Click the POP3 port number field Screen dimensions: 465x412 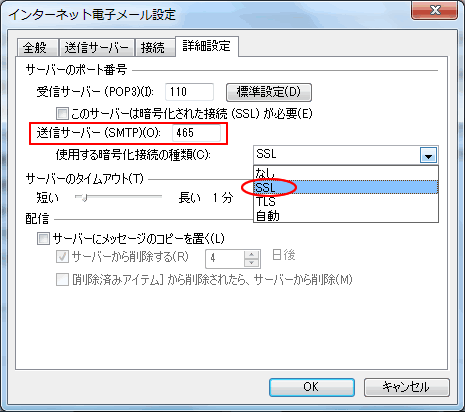click(189, 92)
